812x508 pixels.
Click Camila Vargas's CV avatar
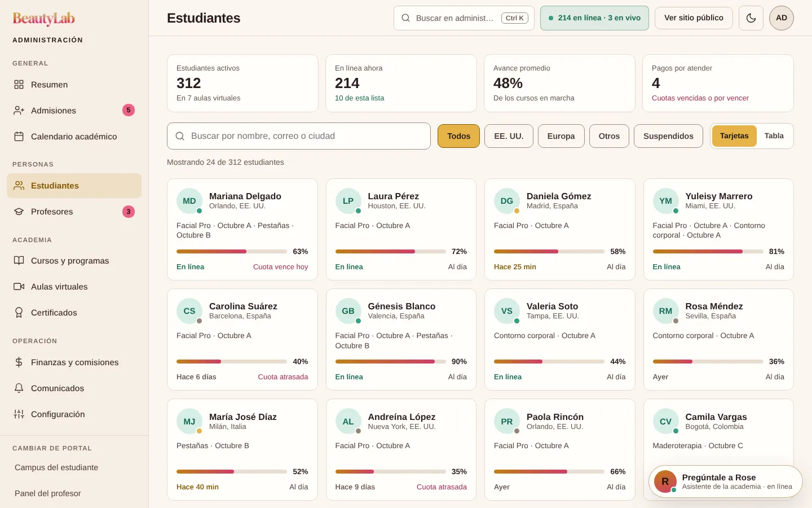[x=665, y=422]
